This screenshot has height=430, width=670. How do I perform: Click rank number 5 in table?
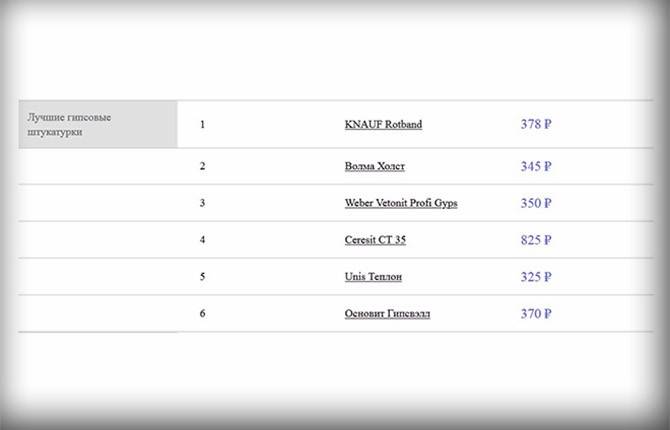click(x=202, y=277)
